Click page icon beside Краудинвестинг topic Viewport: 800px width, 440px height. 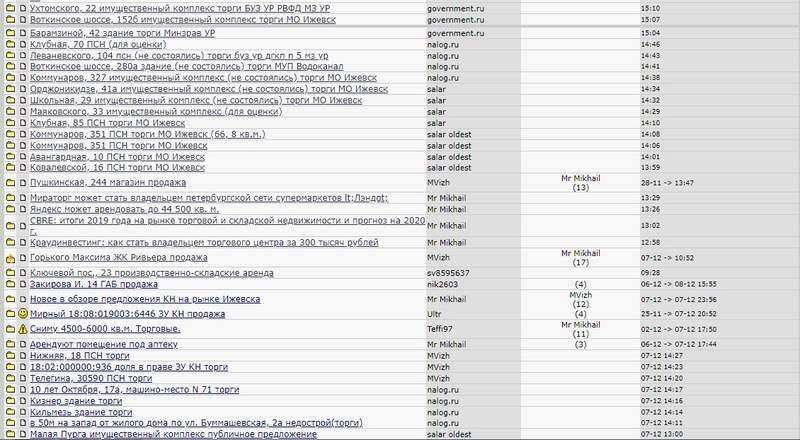pyautogui.click(x=22, y=242)
